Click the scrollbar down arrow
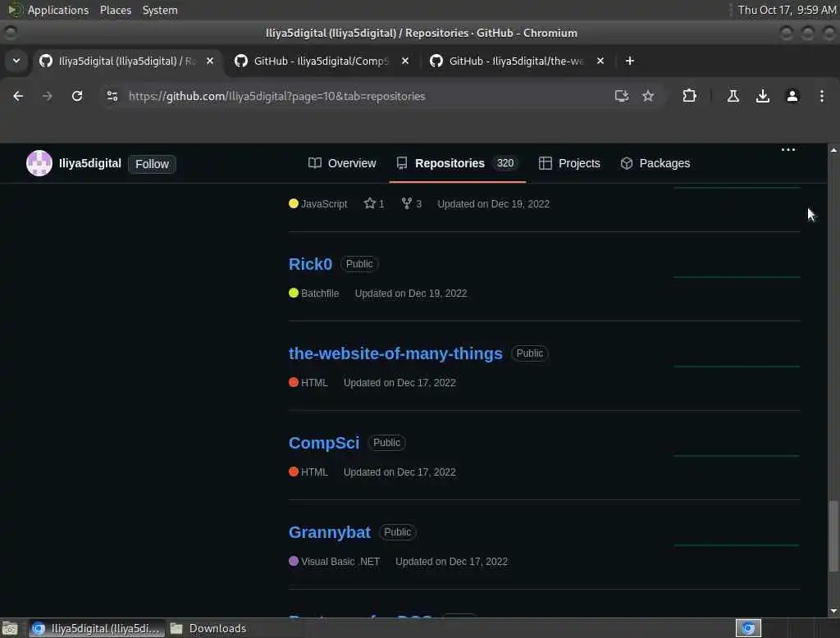840x638 pixels. [x=833, y=611]
